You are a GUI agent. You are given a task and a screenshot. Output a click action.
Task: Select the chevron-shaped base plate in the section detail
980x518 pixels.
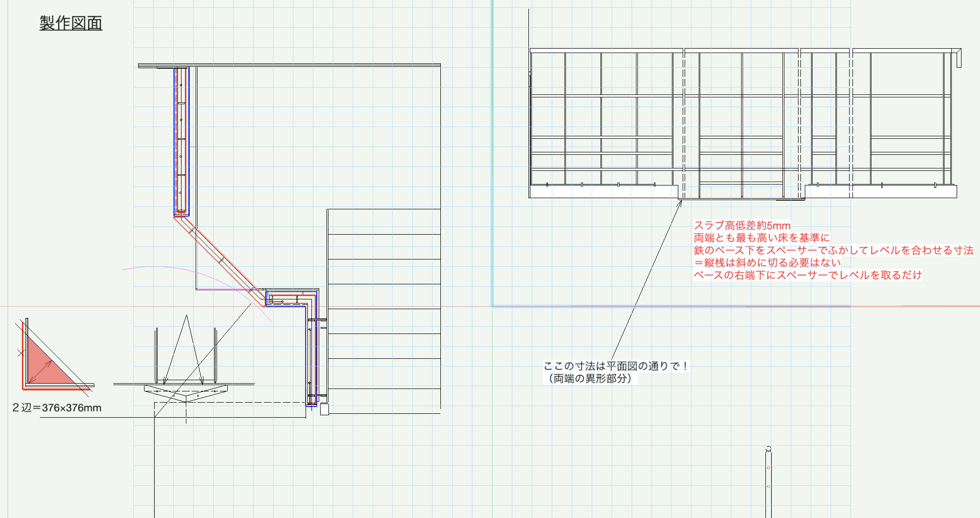(186, 392)
